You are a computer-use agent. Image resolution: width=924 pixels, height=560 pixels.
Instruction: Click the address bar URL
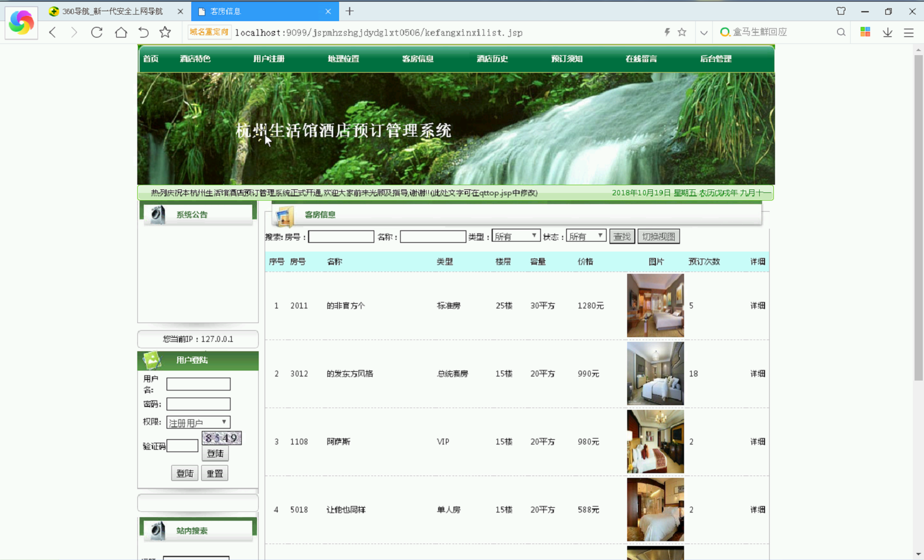pos(378,33)
